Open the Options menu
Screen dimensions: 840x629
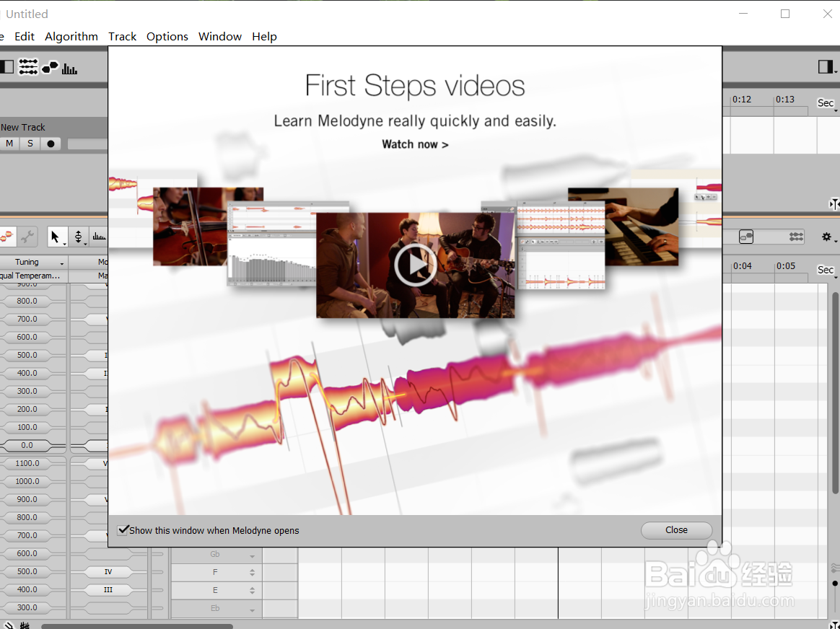[167, 36]
